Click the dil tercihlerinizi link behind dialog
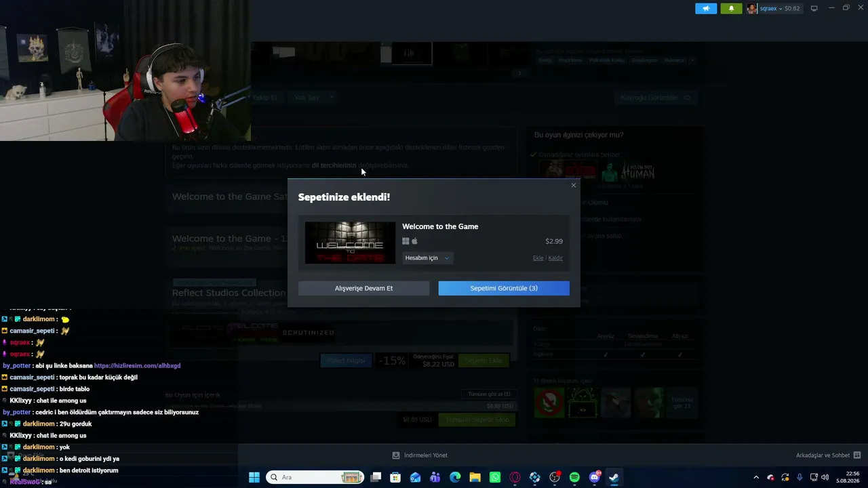 (334, 165)
